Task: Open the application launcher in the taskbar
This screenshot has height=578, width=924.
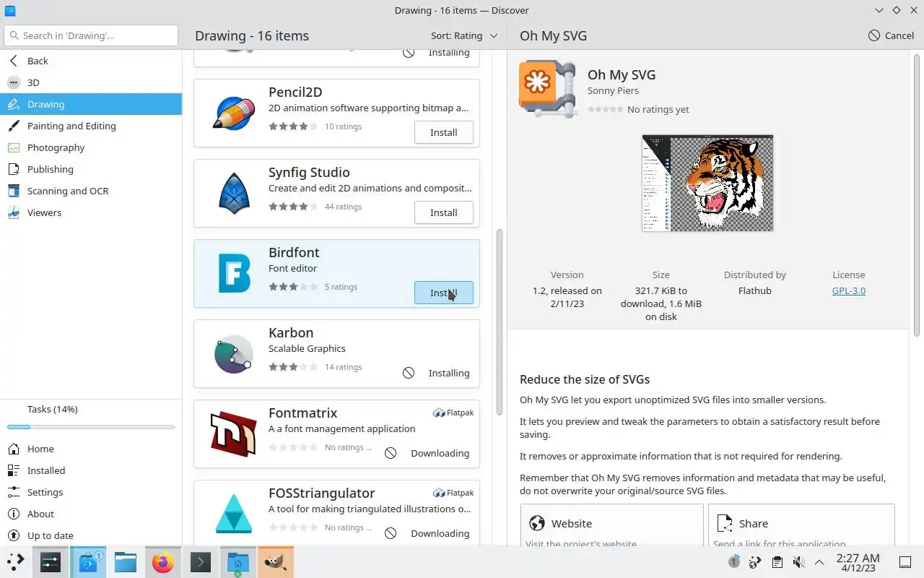Action: [15, 562]
